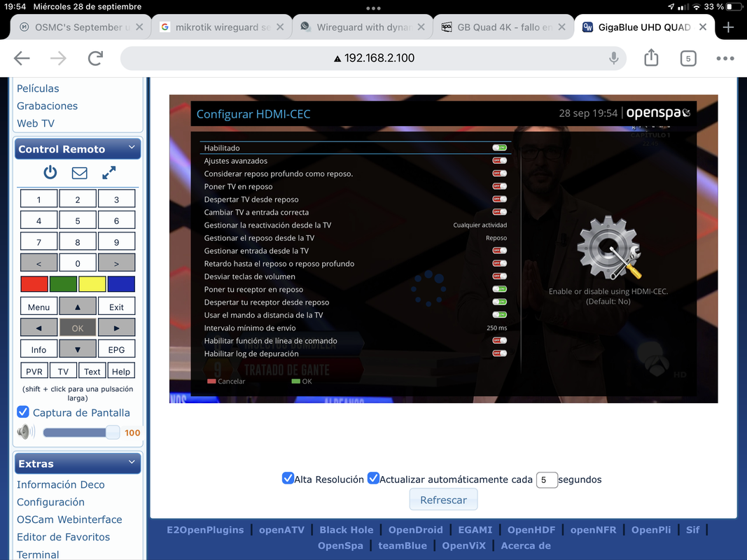Viewport: 747px width, 560px height.
Task: Click the fullscreen arrows icon
Action: (109, 172)
